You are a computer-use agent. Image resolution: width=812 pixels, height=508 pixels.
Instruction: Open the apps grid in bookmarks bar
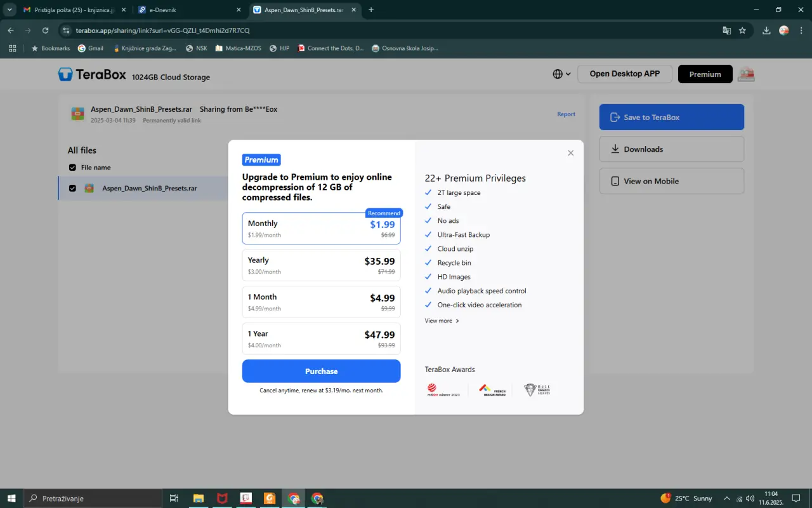(x=12, y=48)
